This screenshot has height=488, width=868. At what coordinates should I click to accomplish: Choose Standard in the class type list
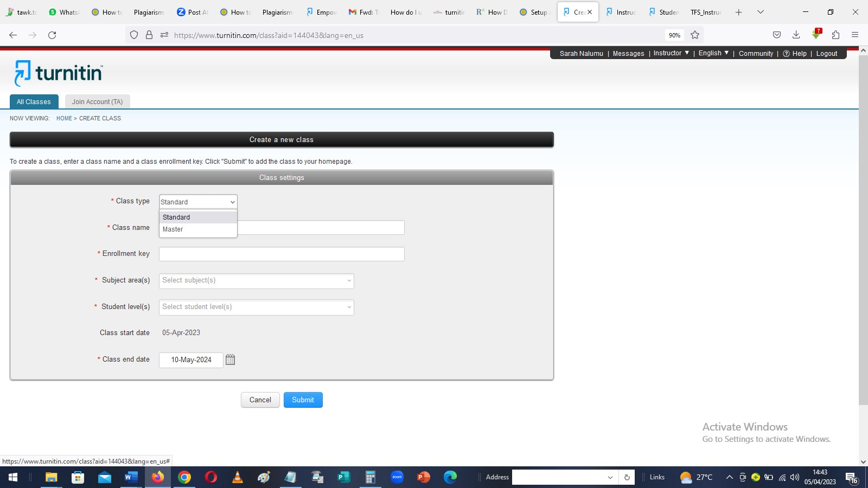coord(198,217)
